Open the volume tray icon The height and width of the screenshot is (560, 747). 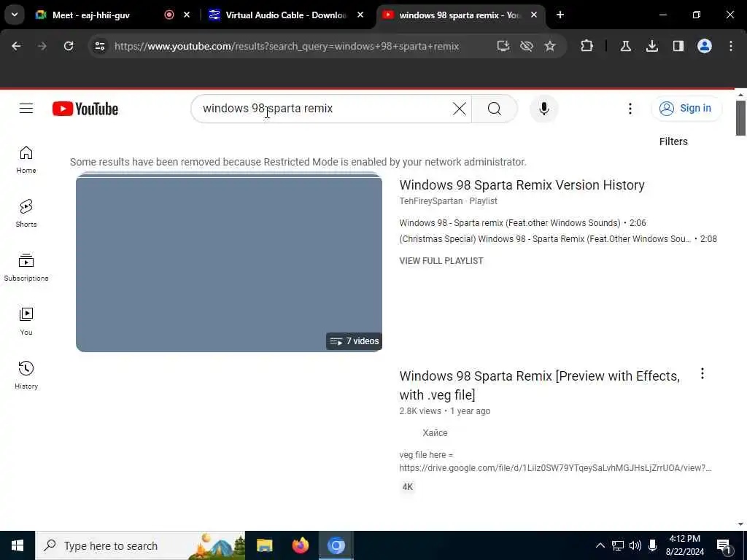(635, 545)
